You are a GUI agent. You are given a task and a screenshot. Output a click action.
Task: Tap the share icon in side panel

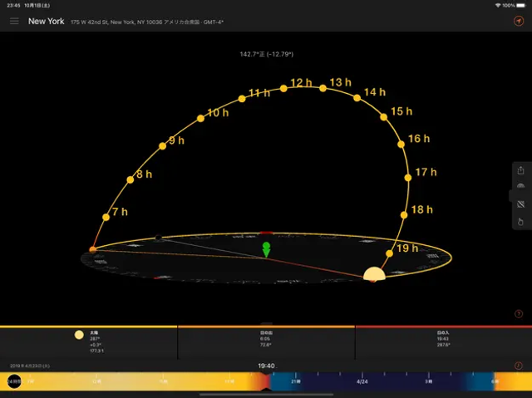pyautogui.click(x=520, y=170)
